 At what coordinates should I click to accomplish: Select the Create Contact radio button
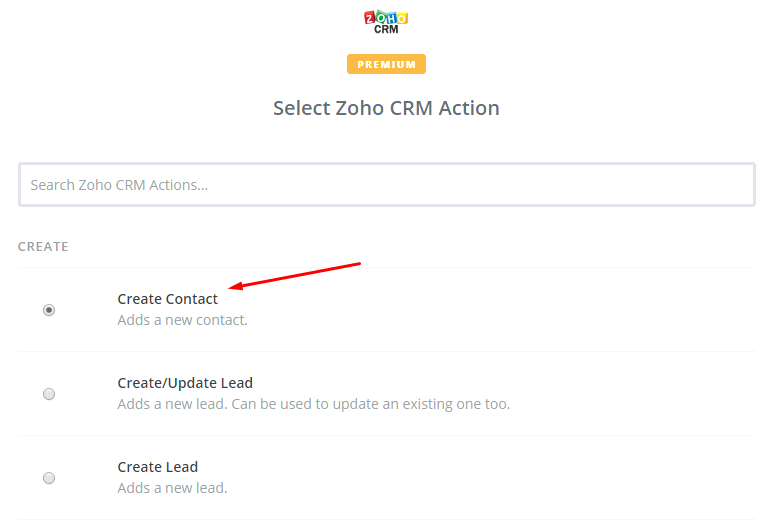[x=49, y=310]
